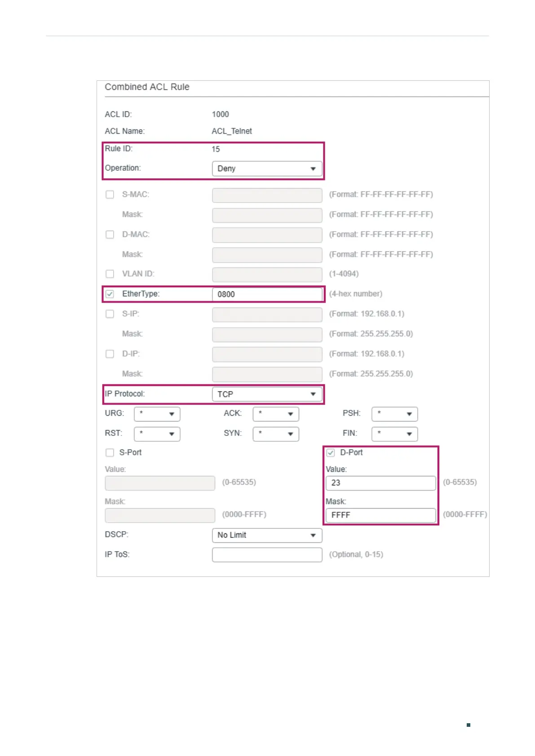This screenshot has height=756, width=535.
Task: Open the FIN flag dropdown
Action: tap(394, 434)
